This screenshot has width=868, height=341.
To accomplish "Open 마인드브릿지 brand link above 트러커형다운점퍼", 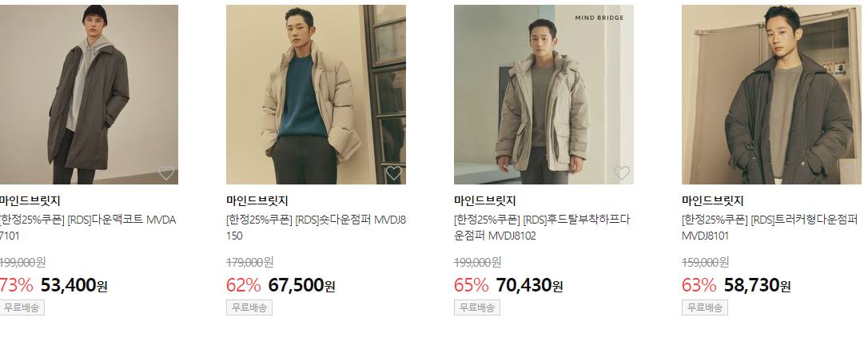I will [713, 200].
